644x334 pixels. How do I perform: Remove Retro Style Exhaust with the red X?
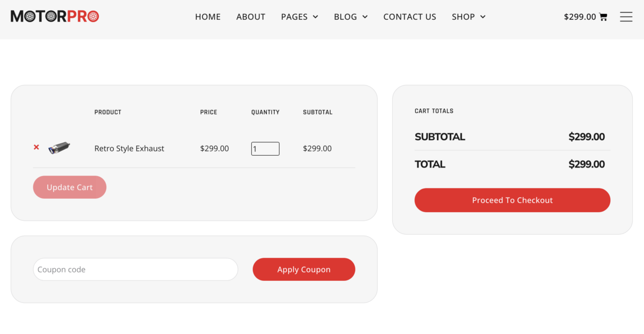tap(36, 147)
